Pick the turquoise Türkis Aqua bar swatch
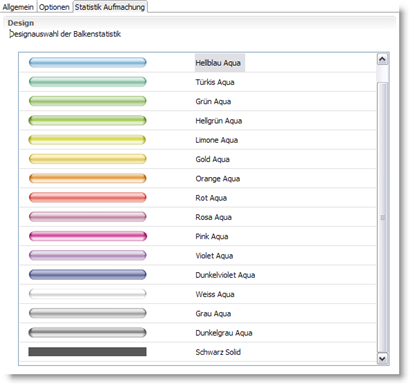The width and height of the screenshot is (410, 385). [88, 82]
